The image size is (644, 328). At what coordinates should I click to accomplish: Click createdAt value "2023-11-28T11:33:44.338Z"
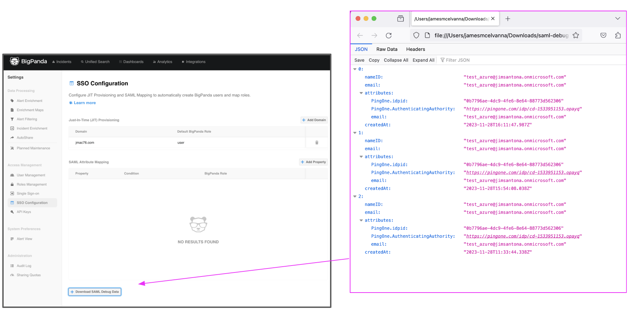click(x=498, y=252)
